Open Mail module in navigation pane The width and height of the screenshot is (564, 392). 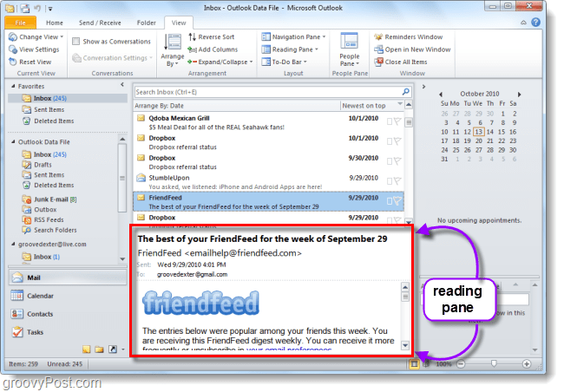68,278
